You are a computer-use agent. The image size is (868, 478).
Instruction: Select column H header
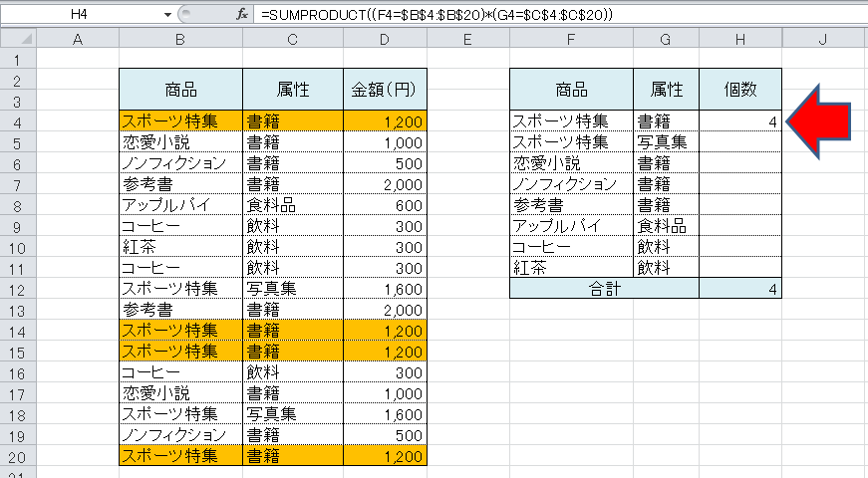tap(740, 39)
